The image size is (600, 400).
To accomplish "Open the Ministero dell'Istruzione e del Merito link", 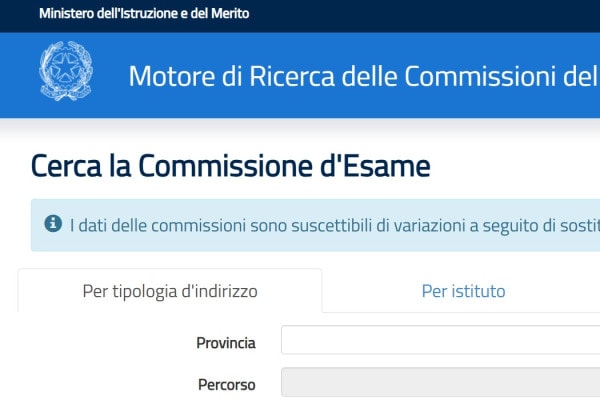I will 144,14.
